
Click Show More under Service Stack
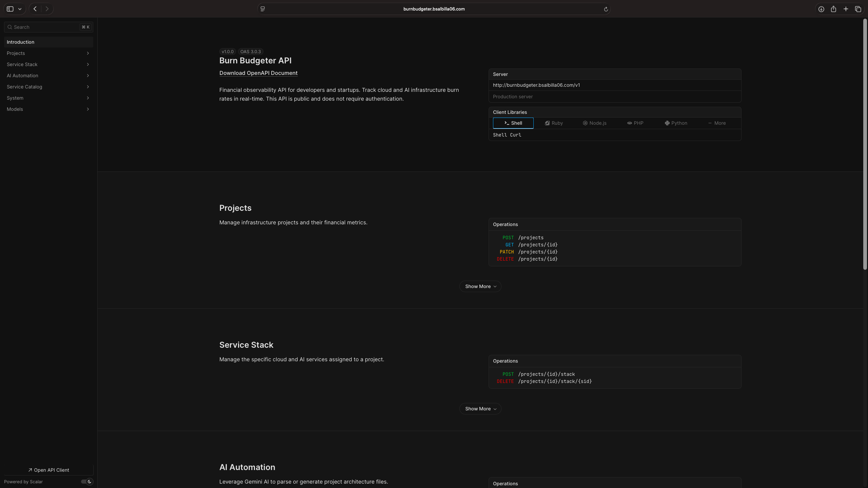pyautogui.click(x=480, y=409)
